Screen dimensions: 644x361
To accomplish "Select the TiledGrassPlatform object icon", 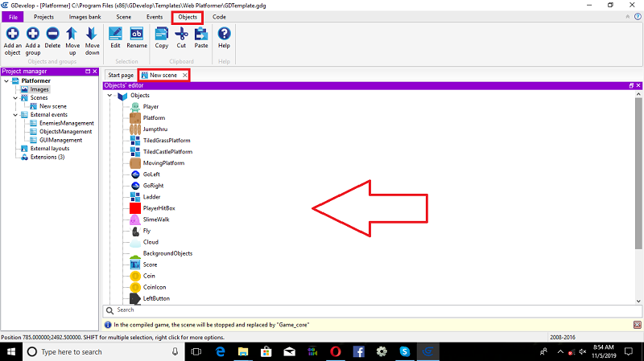I will point(135,140).
